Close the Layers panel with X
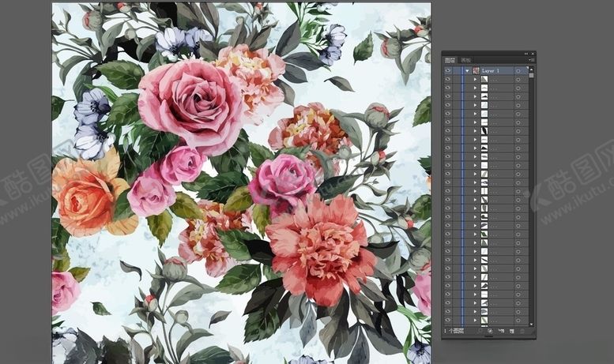 click(531, 54)
